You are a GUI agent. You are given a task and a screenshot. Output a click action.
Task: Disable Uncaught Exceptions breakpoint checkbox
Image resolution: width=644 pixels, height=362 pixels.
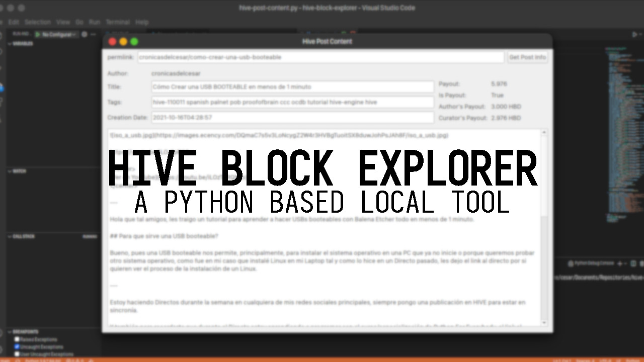pos(17,347)
